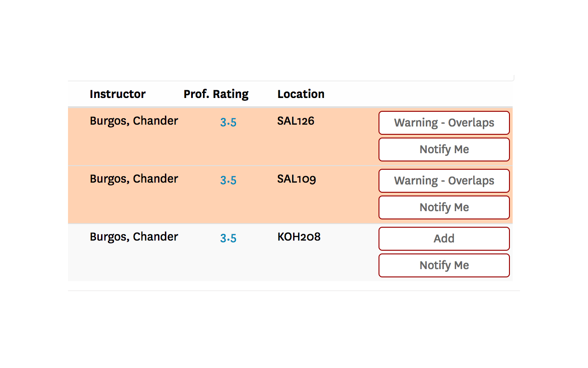Screen dimensions: 588x368
Task: Click the Warning - Overlaps button for SAL109
Action: click(444, 181)
